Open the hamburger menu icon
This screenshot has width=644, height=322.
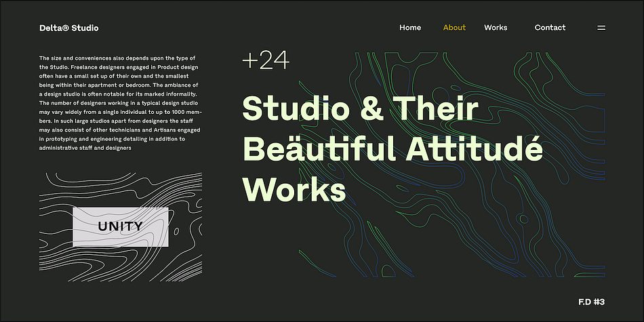[601, 28]
